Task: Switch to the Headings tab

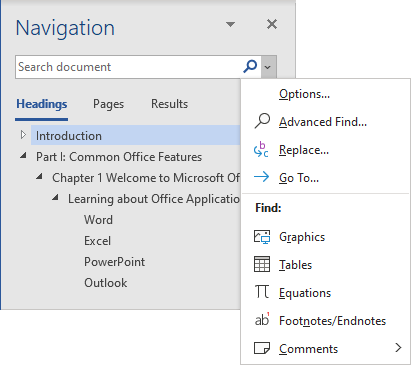Action: click(x=42, y=104)
